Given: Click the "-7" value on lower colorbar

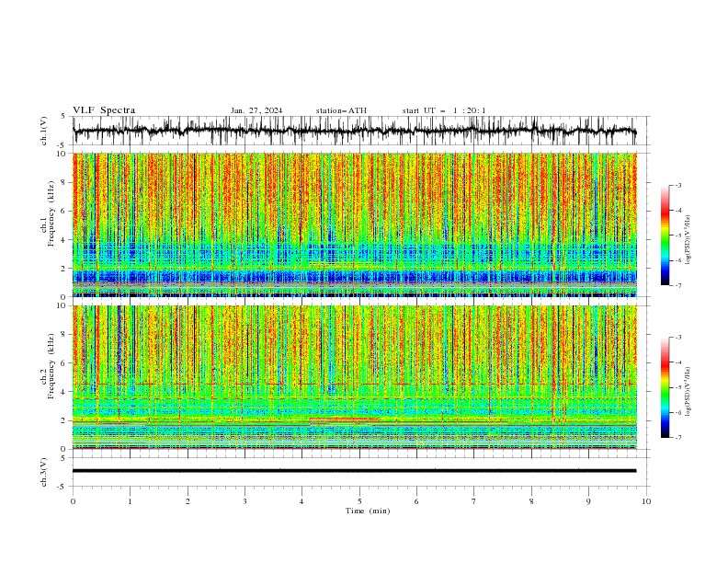Looking at the screenshot, I should (677, 438).
